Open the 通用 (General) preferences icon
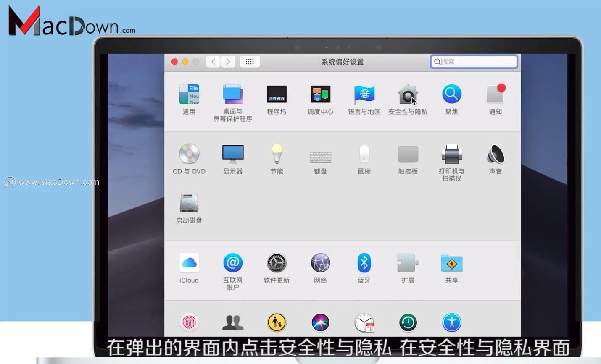 tap(189, 94)
